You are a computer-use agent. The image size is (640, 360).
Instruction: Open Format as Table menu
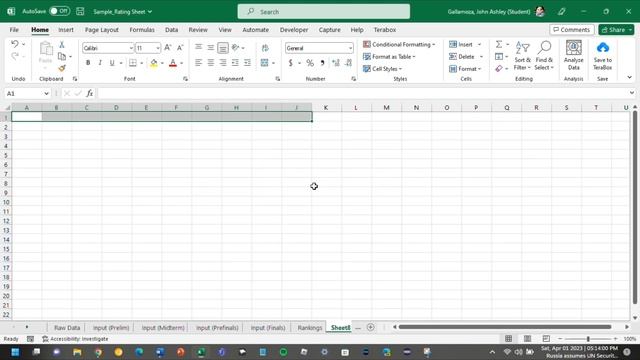[x=389, y=56]
